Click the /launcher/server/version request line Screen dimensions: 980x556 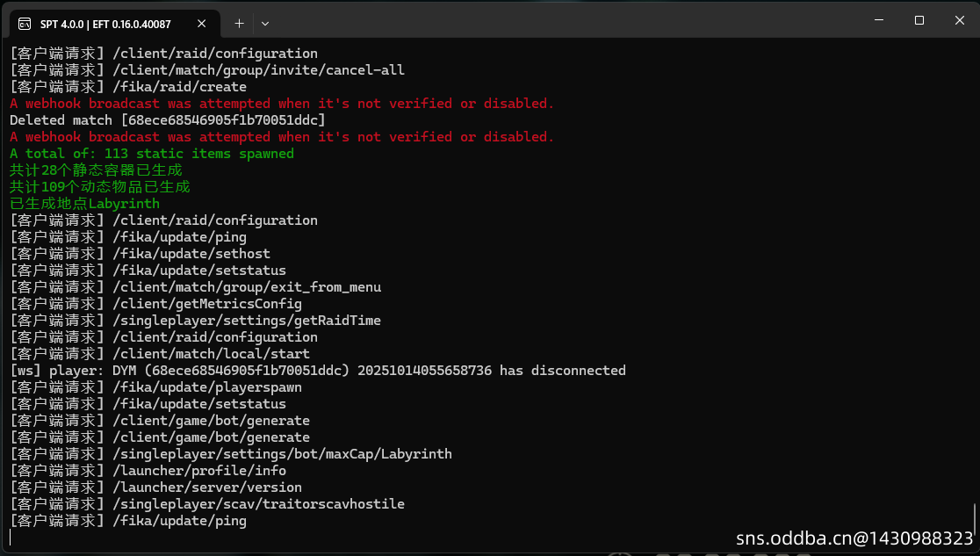click(155, 487)
